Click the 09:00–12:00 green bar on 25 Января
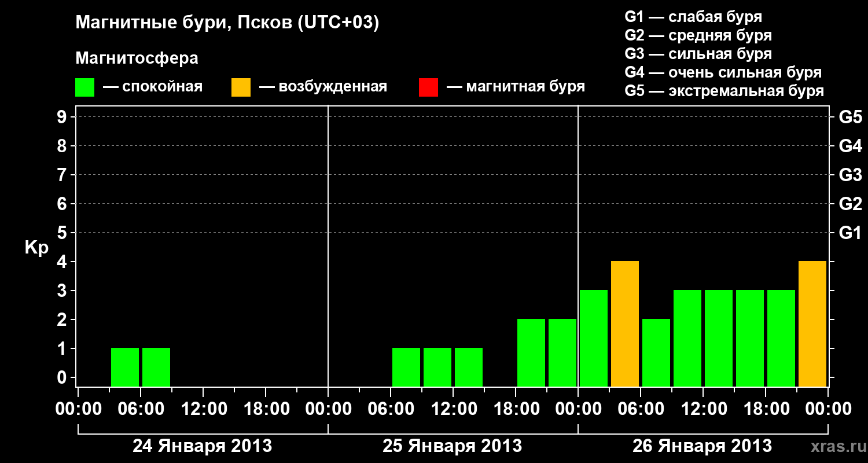Viewport: 868px width, 463px height. (437, 368)
